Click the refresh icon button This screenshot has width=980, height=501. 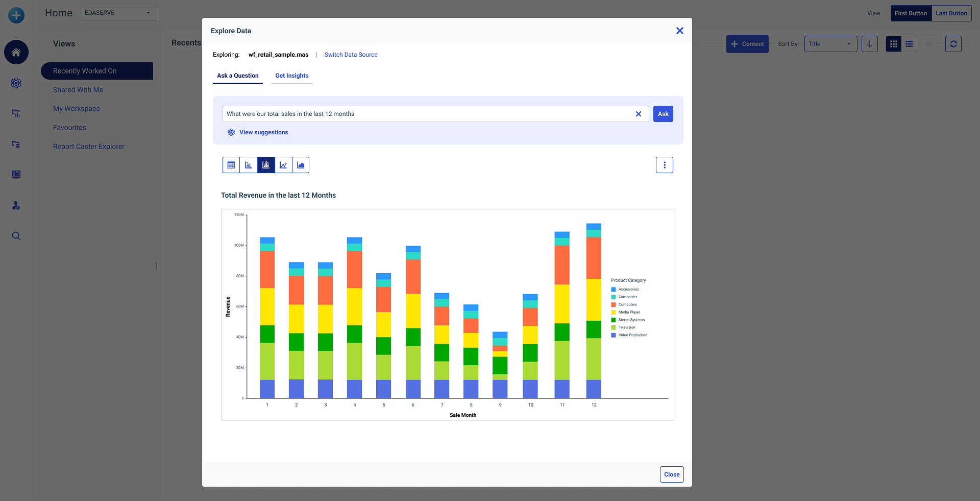click(x=953, y=44)
